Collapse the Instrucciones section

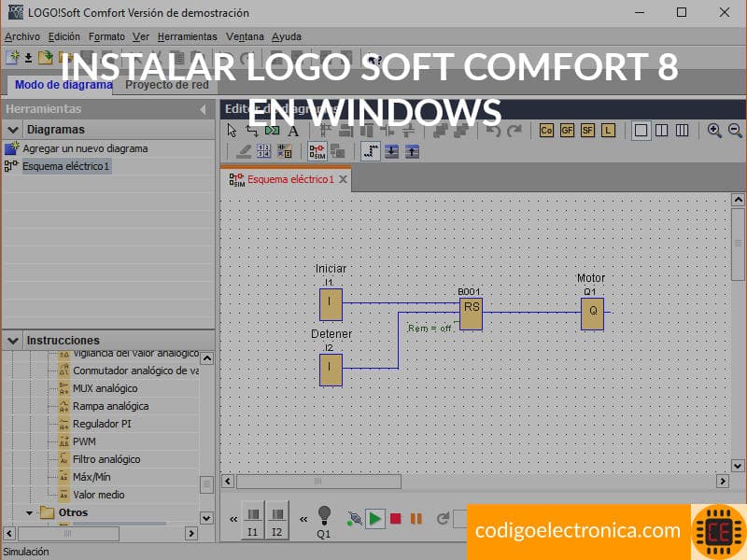(13, 341)
